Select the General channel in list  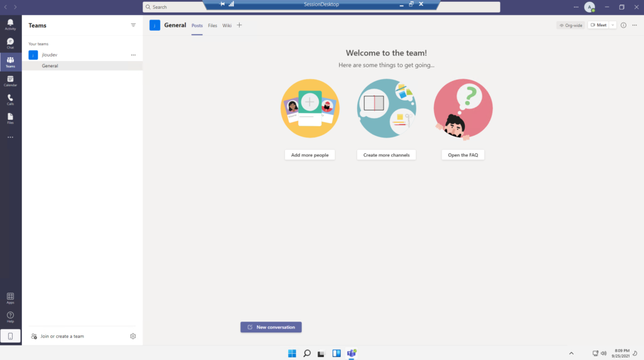(82, 66)
